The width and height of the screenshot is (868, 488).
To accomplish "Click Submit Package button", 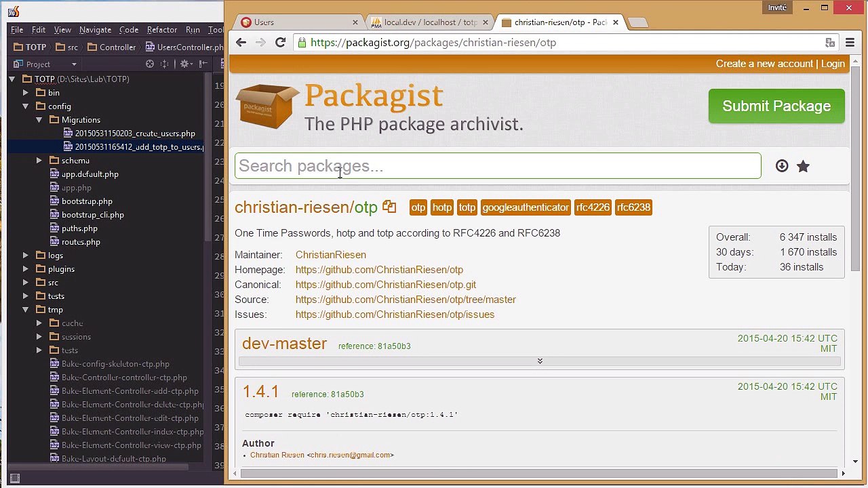I will (776, 106).
